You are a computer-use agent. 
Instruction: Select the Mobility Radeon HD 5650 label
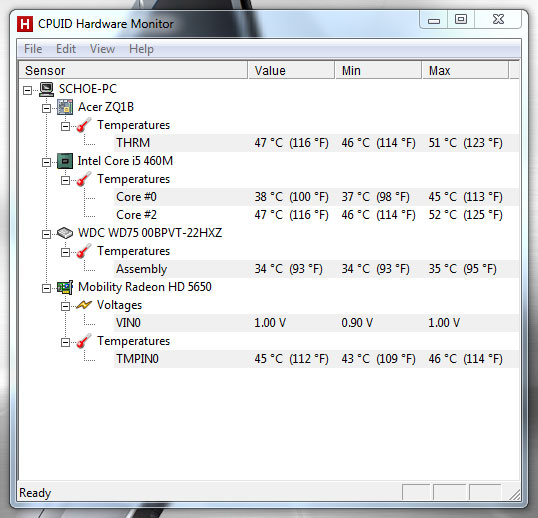145,287
